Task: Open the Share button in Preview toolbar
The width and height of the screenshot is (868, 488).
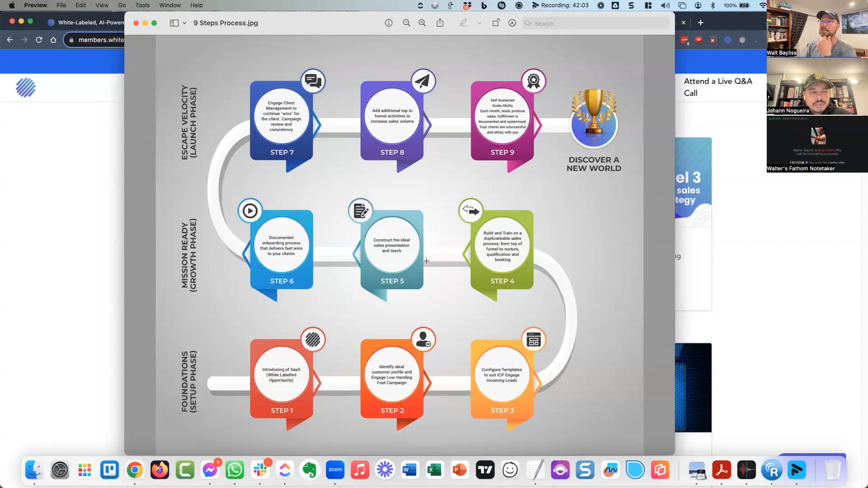Action: point(440,23)
